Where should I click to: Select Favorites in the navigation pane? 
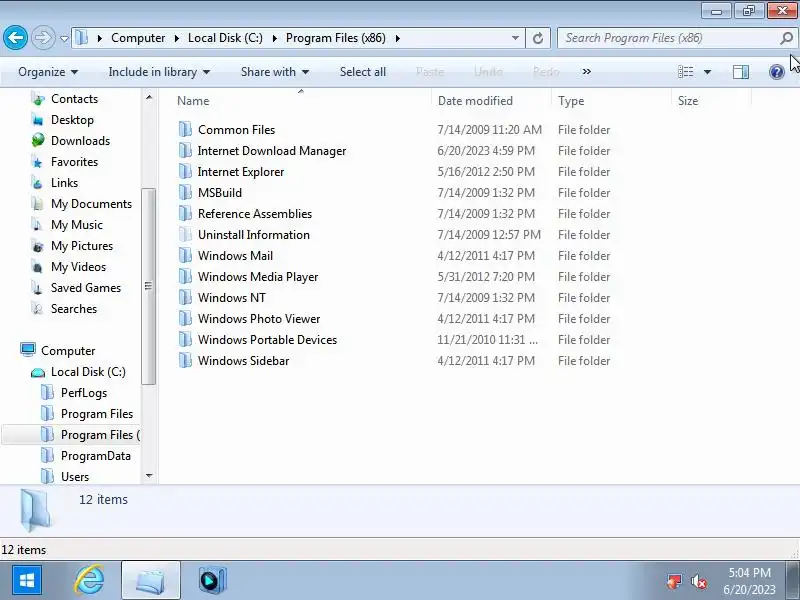74,162
